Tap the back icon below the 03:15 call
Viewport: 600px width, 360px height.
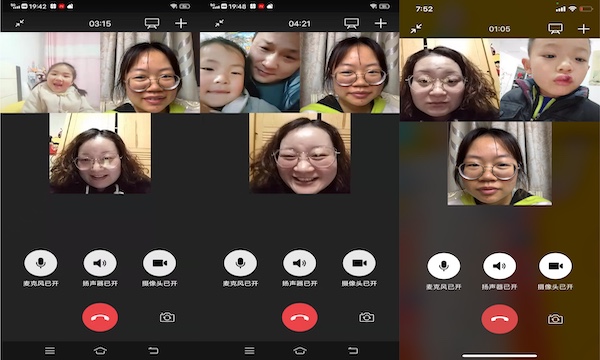153,350
